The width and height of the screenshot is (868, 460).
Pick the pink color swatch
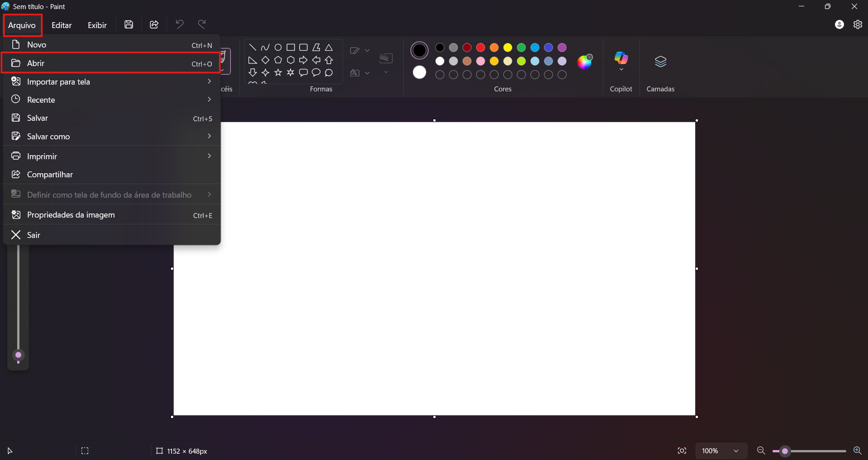click(481, 61)
